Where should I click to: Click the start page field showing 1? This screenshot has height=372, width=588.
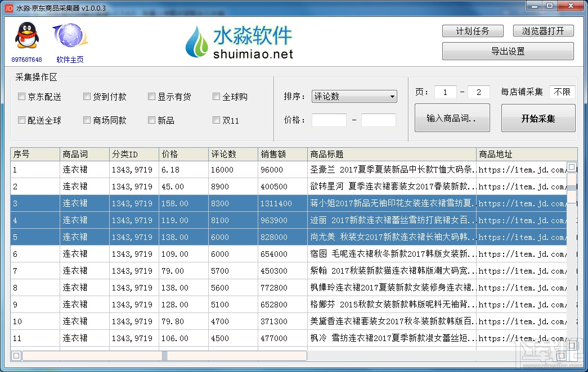coord(445,92)
